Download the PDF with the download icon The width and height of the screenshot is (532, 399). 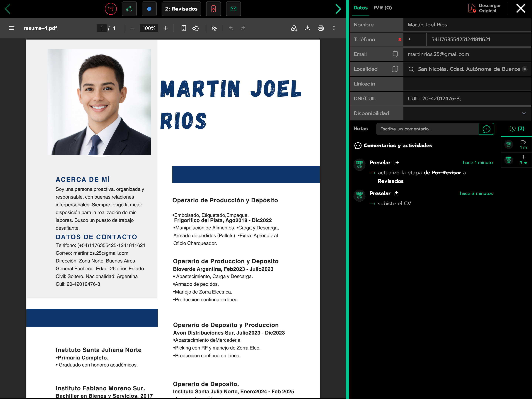click(307, 28)
